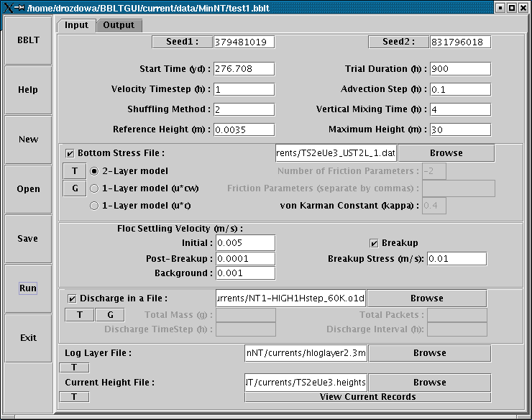
Task: Select the Input tab
Action: coord(76,25)
